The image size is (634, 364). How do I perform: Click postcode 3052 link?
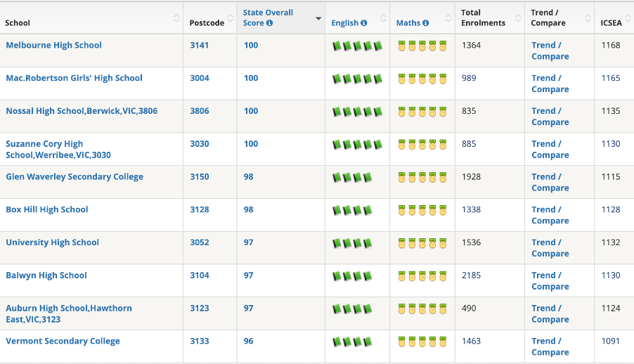click(200, 242)
